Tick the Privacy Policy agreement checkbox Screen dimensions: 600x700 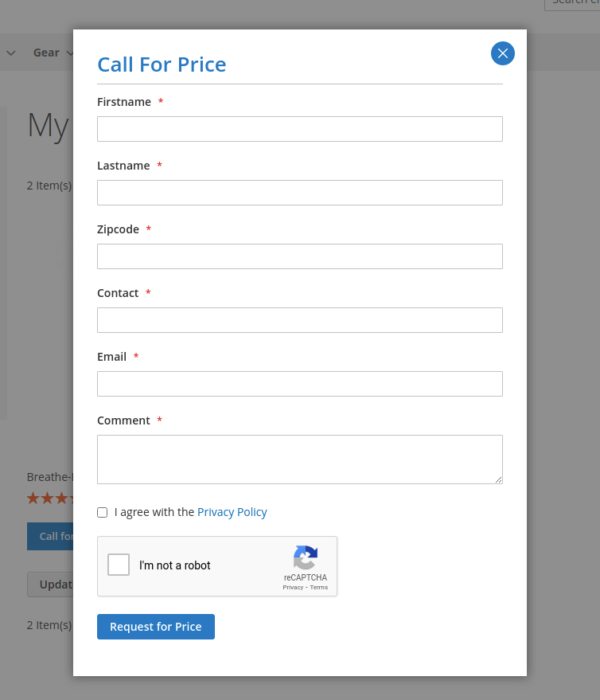pyautogui.click(x=102, y=512)
